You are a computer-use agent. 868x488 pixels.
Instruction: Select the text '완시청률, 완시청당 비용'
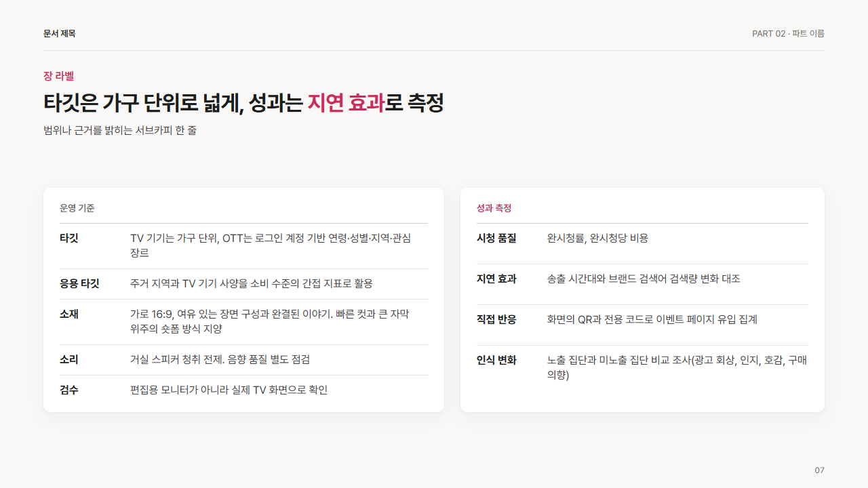point(597,238)
